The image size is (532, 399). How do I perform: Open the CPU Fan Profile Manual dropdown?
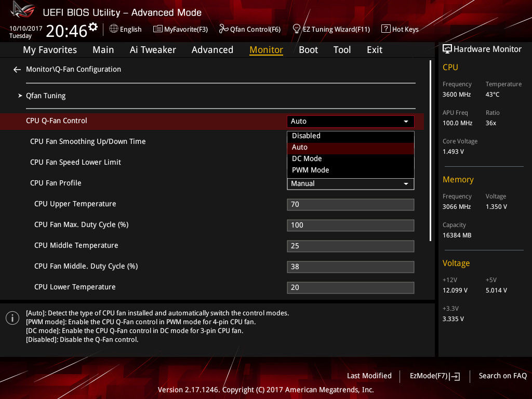pos(350,184)
